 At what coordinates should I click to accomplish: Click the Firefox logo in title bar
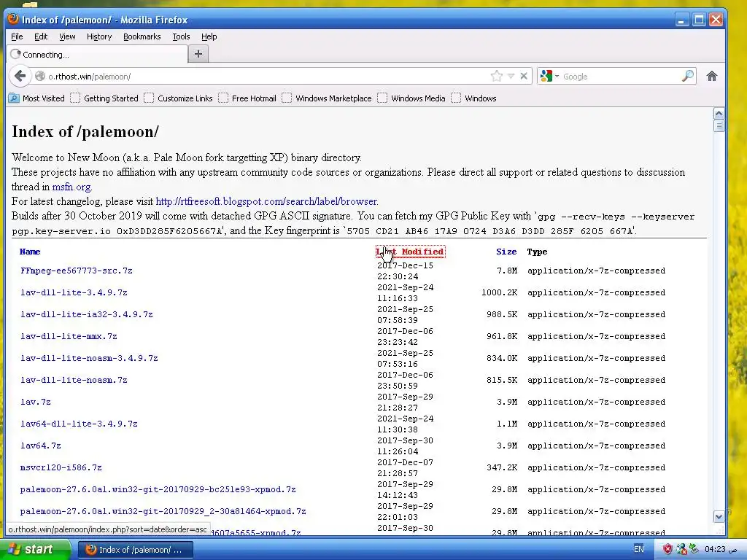(x=13, y=19)
